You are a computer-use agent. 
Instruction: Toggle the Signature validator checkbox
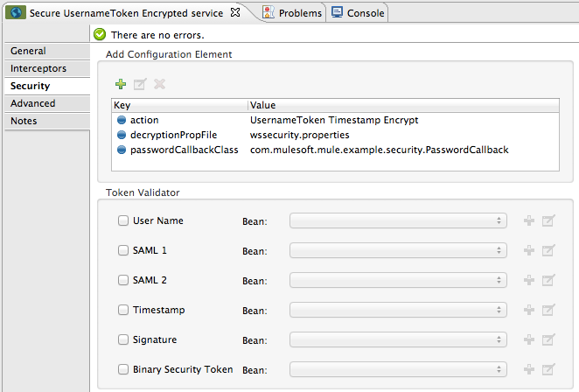tap(123, 340)
